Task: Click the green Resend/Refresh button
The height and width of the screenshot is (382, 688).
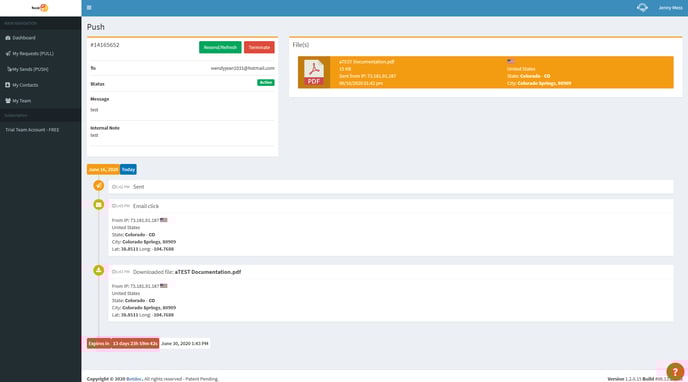Action: 220,47
